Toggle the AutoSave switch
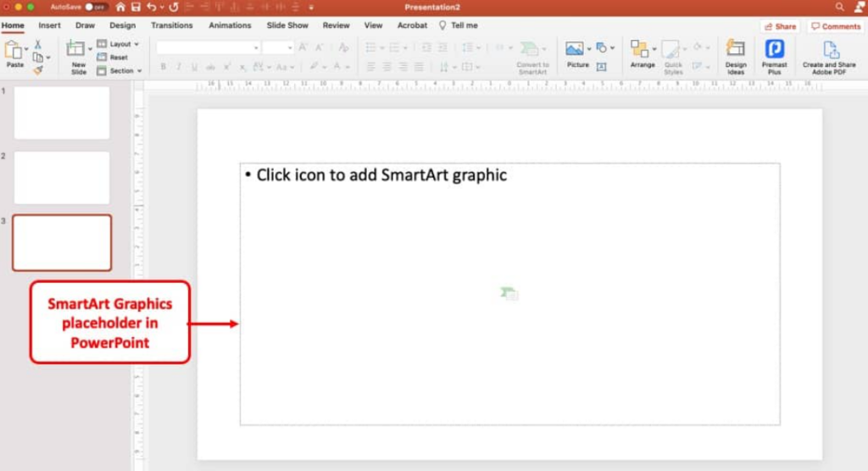 click(x=95, y=7)
